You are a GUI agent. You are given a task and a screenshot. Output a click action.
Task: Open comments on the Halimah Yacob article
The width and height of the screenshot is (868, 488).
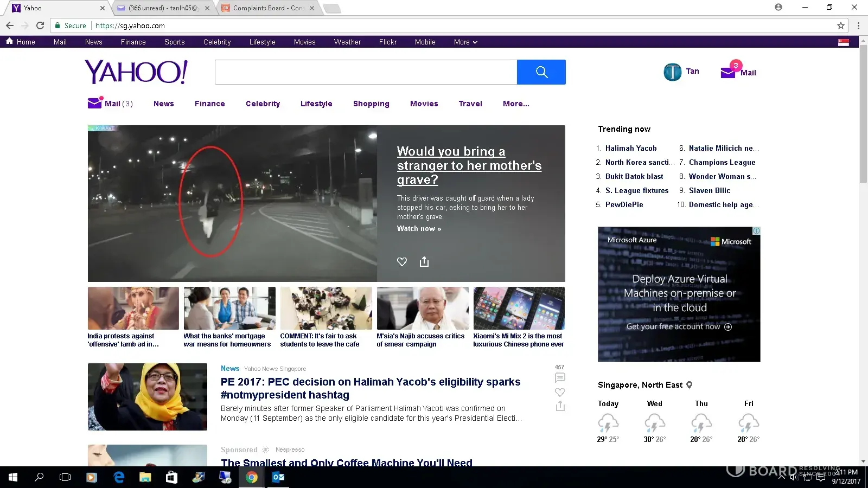[560, 378]
